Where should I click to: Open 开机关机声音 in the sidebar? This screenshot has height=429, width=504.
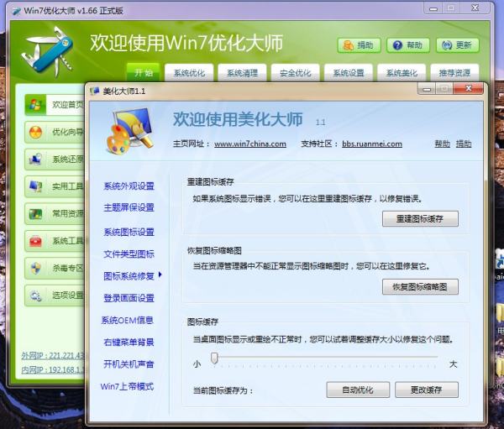129,364
